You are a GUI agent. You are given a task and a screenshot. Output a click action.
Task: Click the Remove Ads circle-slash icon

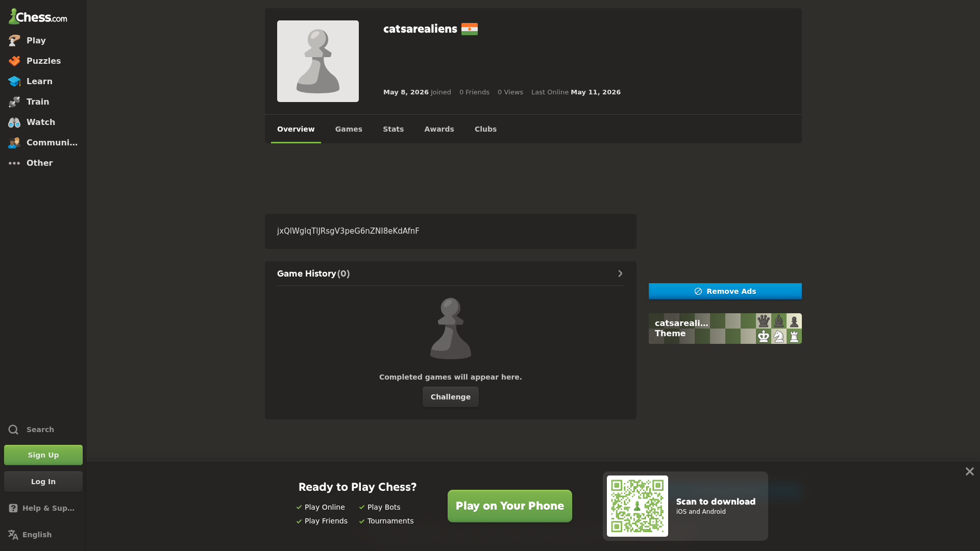[698, 291]
